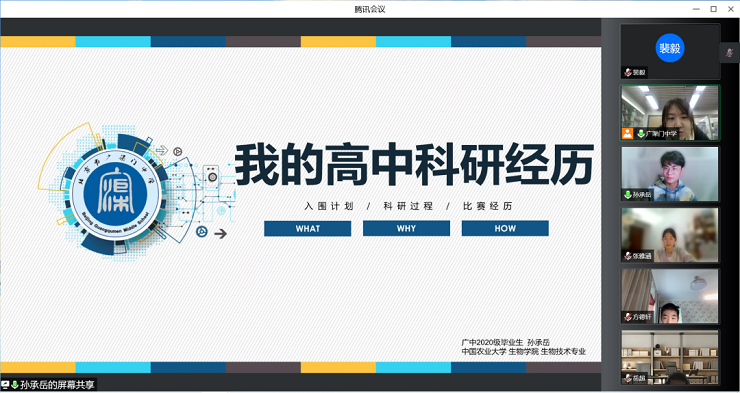Click the 腾讯会议 window title
This screenshot has height=393, width=740.
click(x=370, y=9)
